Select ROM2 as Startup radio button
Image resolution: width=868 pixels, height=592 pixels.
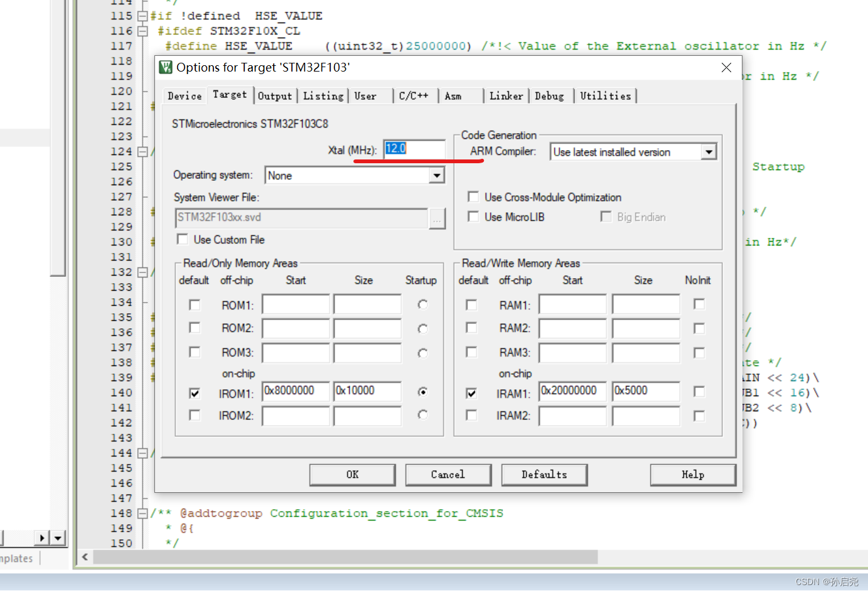(x=422, y=328)
